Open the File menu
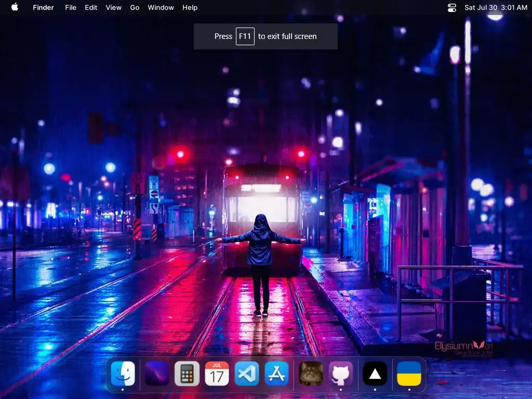 coord(71,7)
